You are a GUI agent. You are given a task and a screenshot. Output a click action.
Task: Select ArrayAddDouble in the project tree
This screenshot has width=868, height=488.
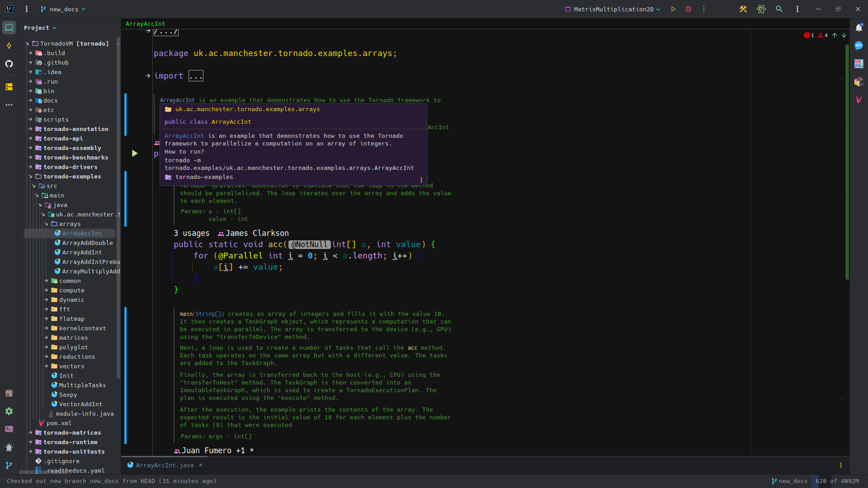[x=88, y=243]
